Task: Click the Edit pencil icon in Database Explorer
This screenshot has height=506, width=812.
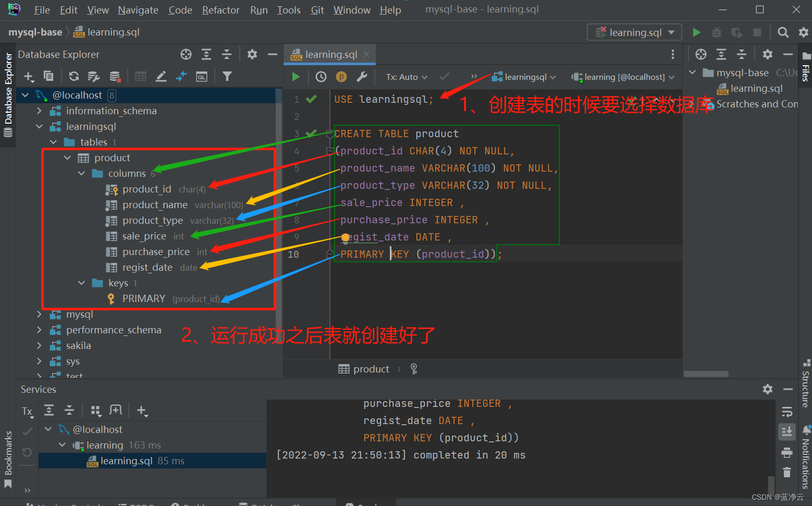Action: tap(161, 76)
